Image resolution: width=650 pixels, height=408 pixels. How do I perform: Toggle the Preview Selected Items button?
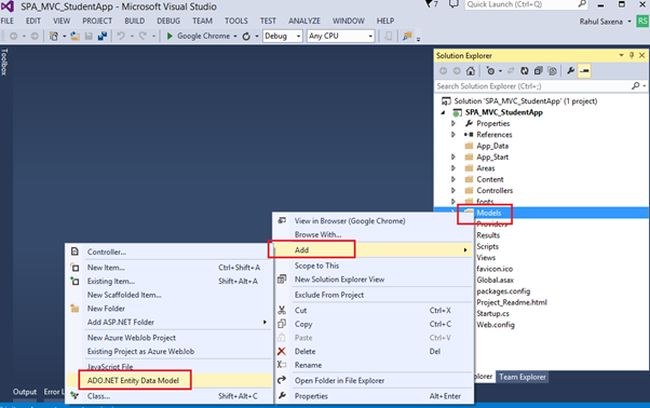point(585,71)
